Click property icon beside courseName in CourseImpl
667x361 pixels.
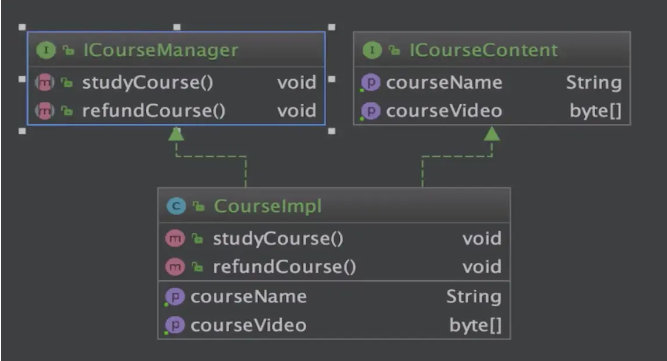click(x=174, y=296)
